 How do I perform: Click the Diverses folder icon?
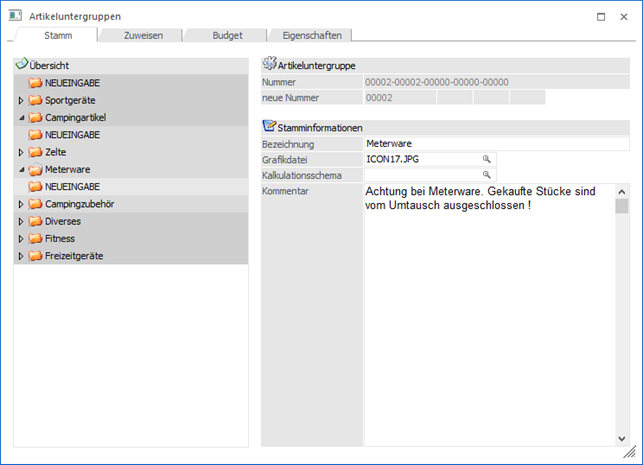tap(36, 221)
